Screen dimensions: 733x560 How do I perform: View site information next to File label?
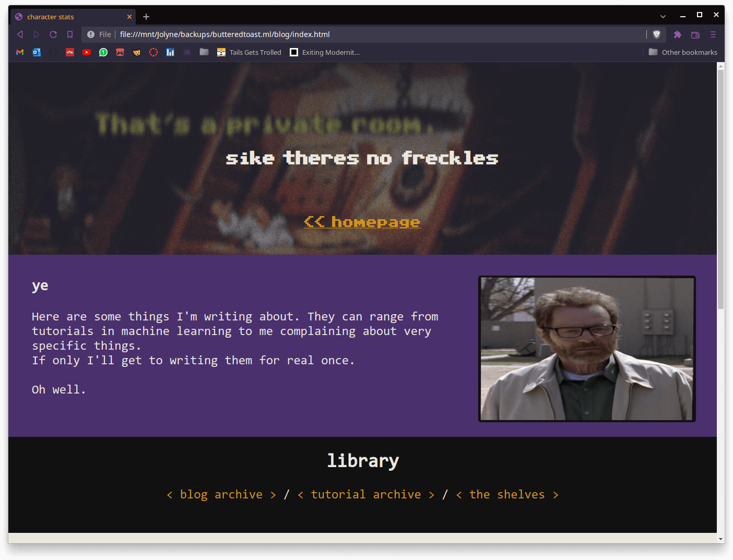tap(91, 34)
